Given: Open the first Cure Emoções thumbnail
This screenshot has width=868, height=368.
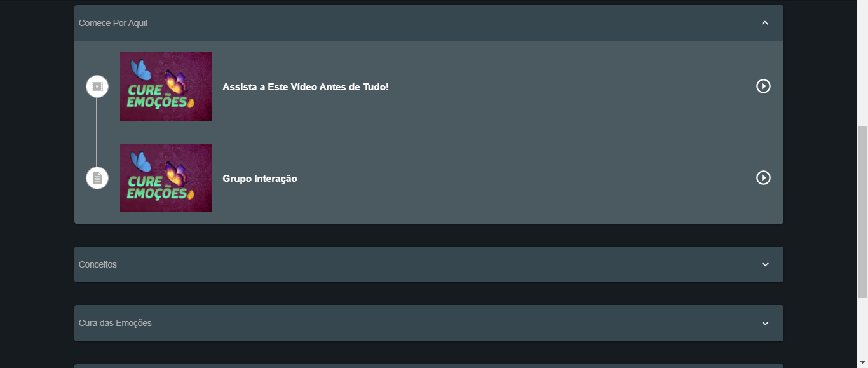Looking at the screenshot, I should pyautogui.click(x=166, y=86).
